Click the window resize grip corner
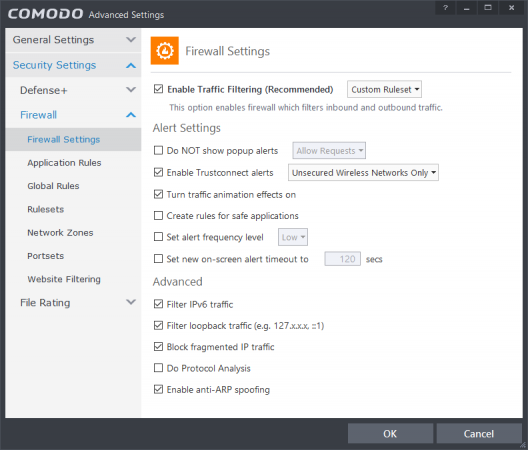 click(x=523, y=445)
